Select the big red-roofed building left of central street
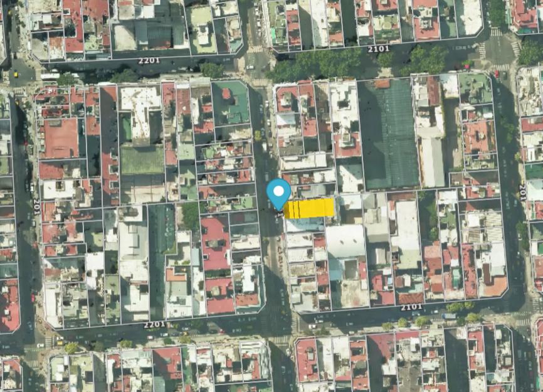Viewport: 543px width, 392px height. 216,244
